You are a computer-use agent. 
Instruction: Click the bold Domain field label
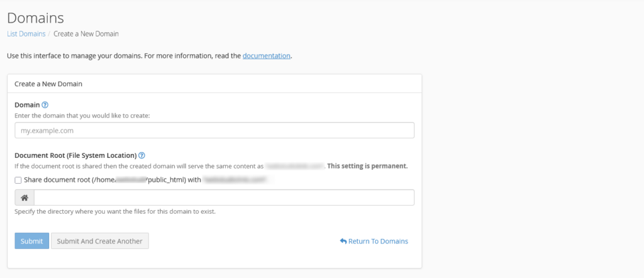click(27, 105)
